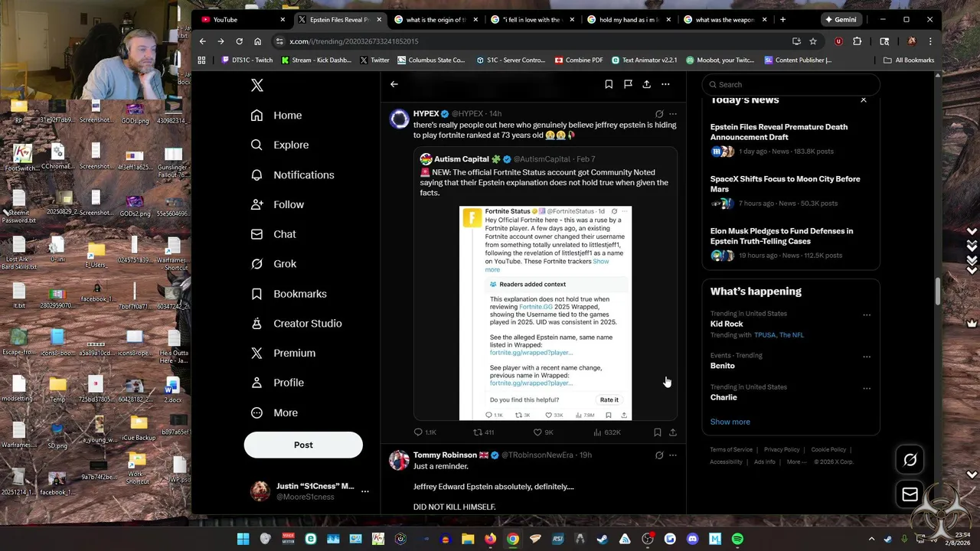Open the floating Grok button
This screenshot has width=980, height=551.
tap(910, 459)
